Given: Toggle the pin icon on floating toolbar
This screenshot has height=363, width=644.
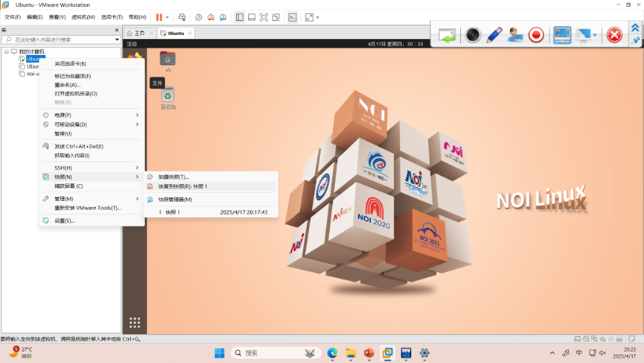Looking at the screenshot, I should point(635,40).
